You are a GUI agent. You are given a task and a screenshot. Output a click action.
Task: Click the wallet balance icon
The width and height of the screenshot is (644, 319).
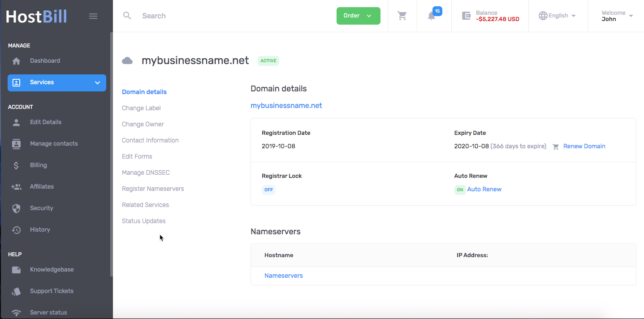tap(467, 16)
